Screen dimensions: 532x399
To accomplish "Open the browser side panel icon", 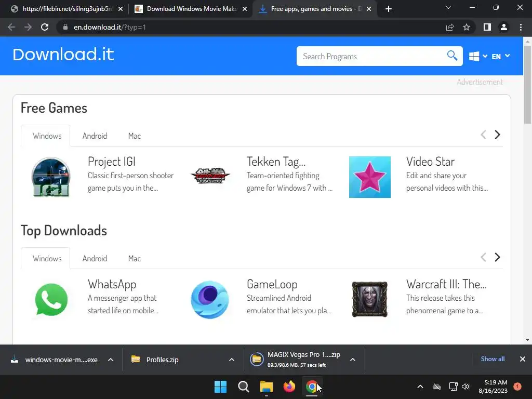I will [x=487, y=27].
